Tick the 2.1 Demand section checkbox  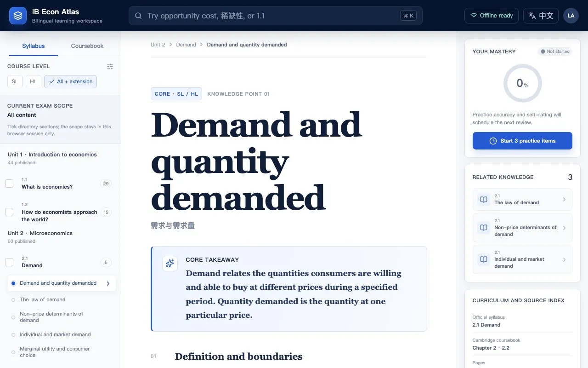click(x=9, y=262)
